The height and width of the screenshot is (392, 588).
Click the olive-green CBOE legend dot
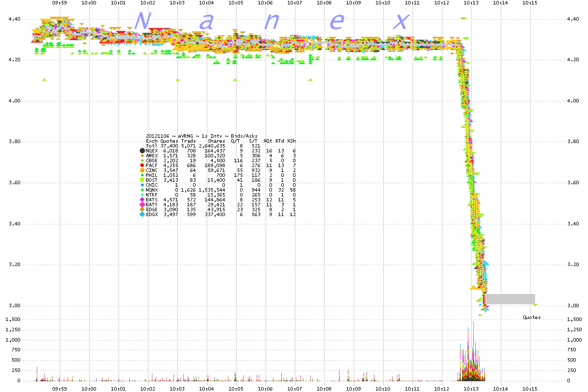click(142, 160)
